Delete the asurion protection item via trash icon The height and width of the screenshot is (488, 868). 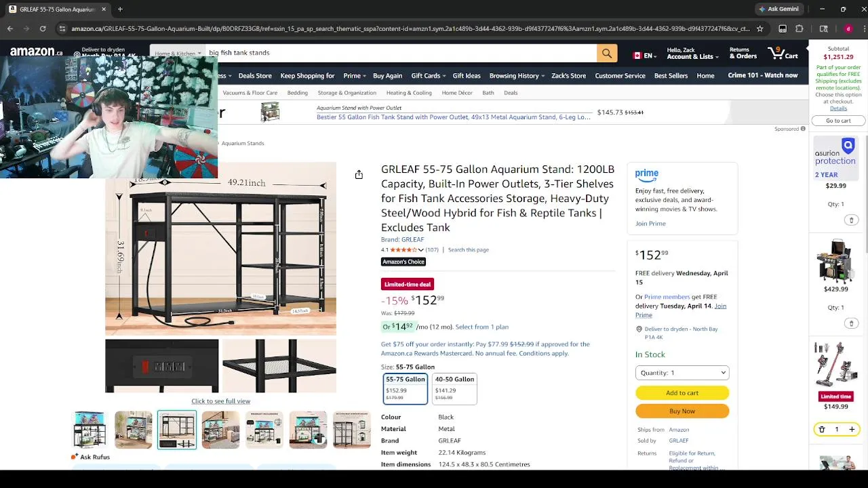pyautogui.click(x=852, y=220)
